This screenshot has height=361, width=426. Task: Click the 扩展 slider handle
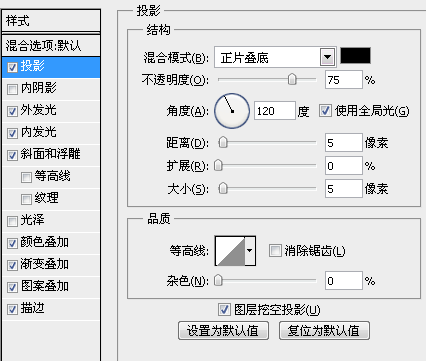coord(218,165)
